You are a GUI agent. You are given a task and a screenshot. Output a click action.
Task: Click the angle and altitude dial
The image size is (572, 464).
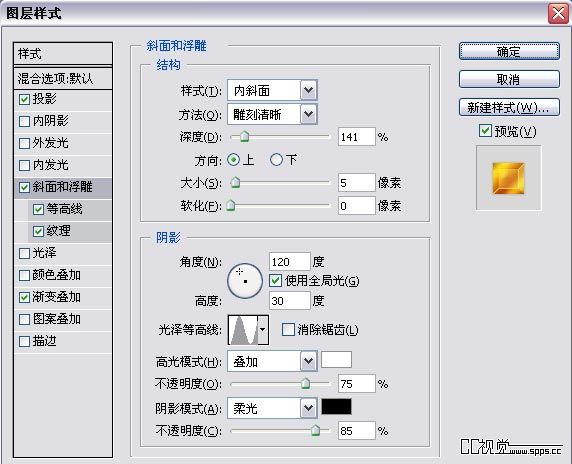(x=245, y=281)
